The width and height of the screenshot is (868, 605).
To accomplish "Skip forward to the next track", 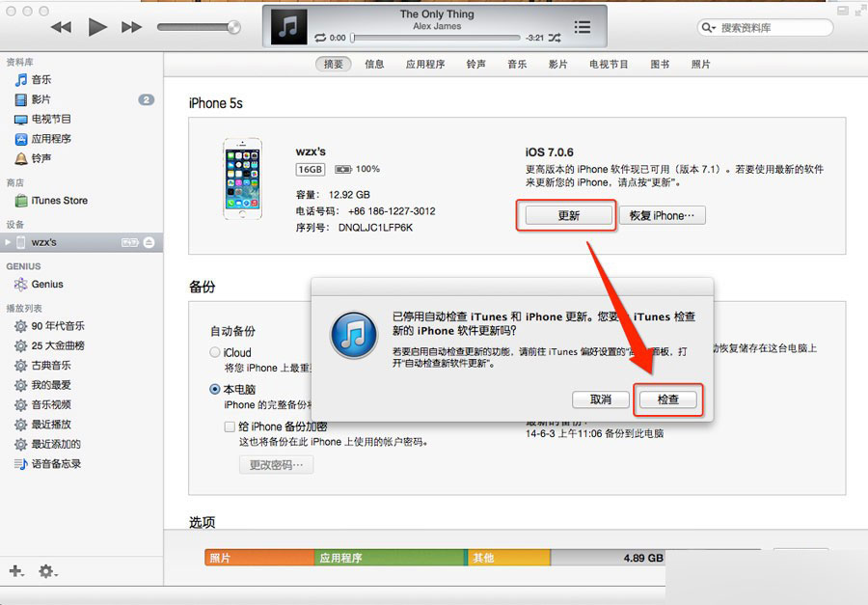I will click(132, 27).
